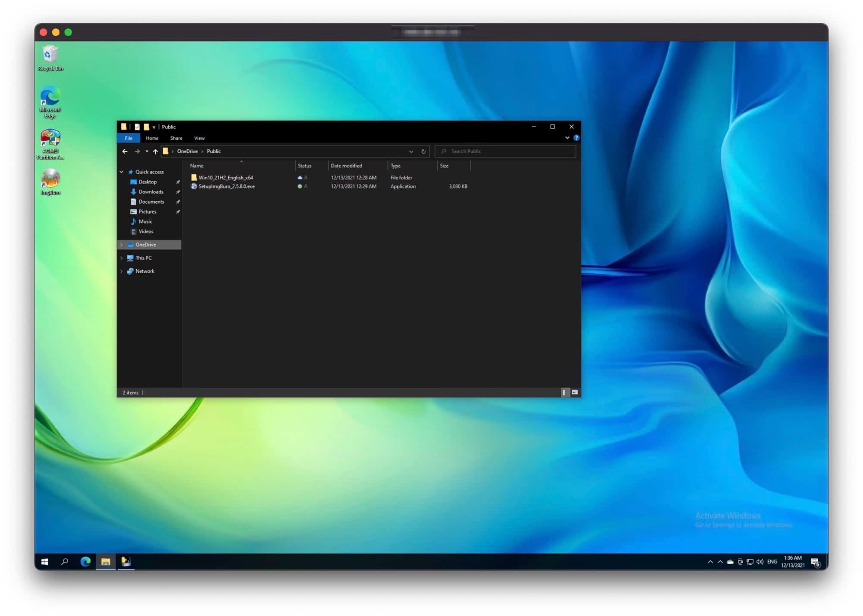Select the AOMEI Partition Assistant desktop icon
Viewport: 863px width, 616px height.
point(50,145)
